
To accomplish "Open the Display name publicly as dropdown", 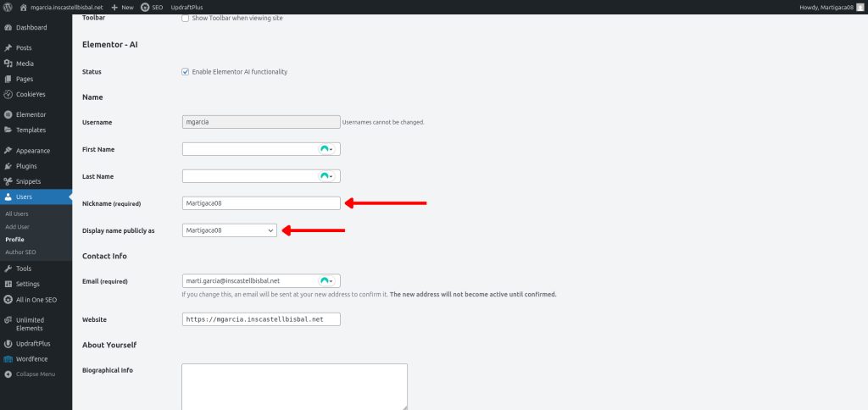I will tap(229, 230).
